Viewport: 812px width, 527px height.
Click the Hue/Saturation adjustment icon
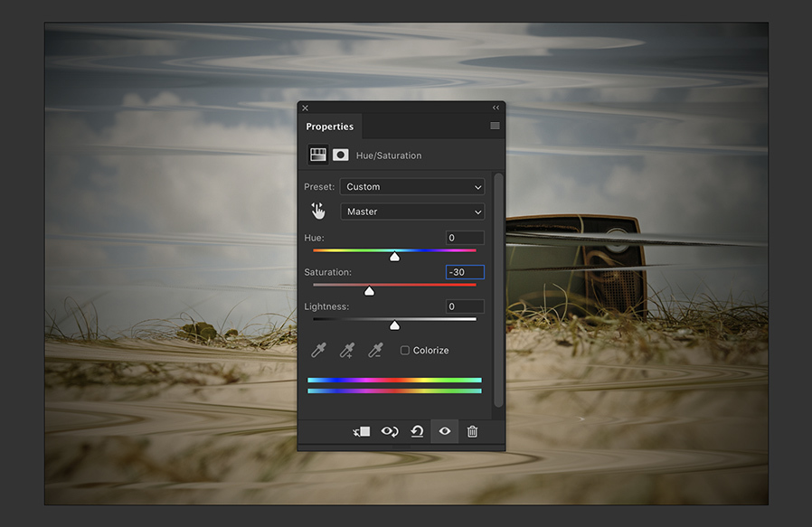click(x=318, y=155)
